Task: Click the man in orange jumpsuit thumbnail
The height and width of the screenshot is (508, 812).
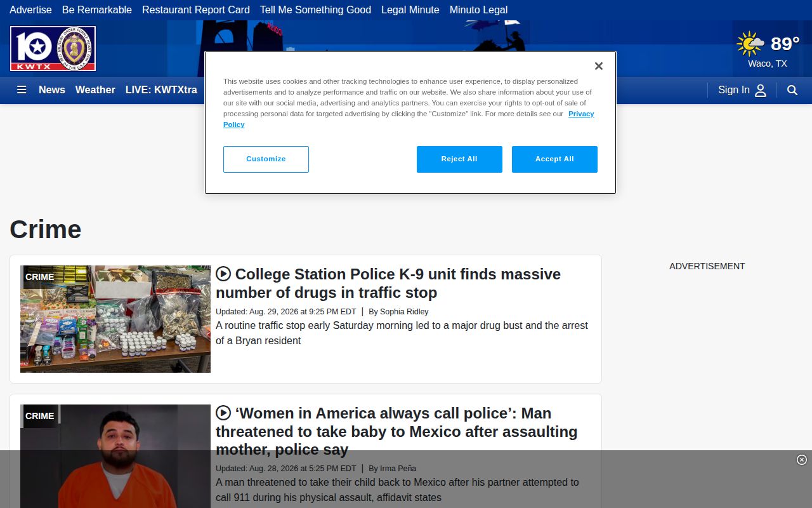Action: click(115, 456)
